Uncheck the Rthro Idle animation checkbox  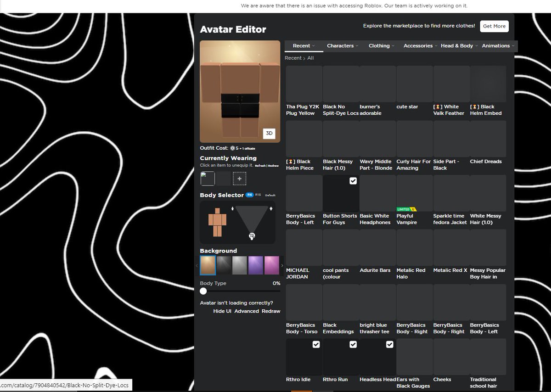(x=316, y=344)
